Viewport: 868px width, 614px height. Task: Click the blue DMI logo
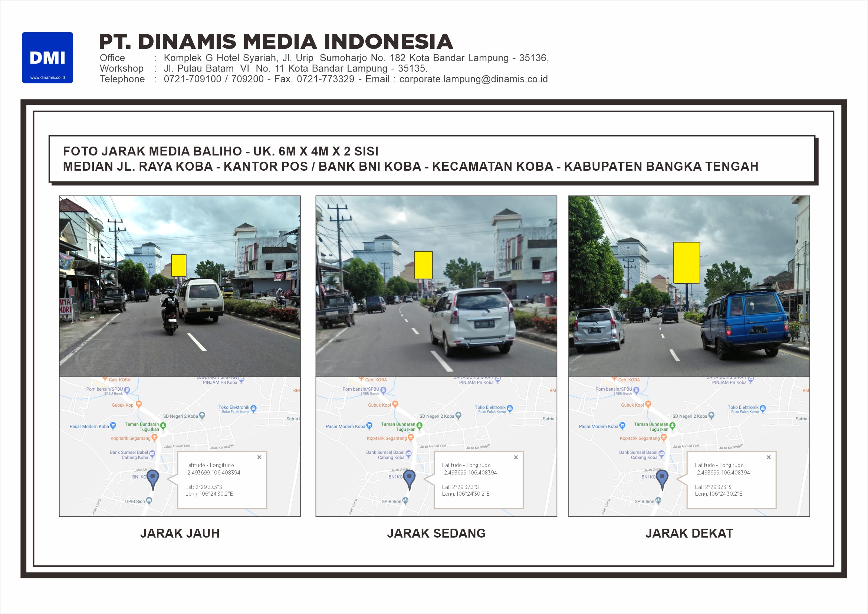[x=47, y=58]
